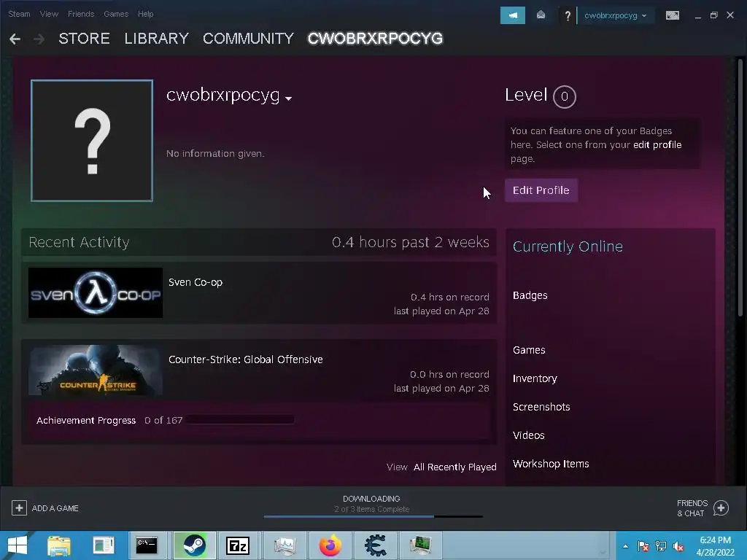
Task: Click Currently Online status text
Action: coord(568,246)
